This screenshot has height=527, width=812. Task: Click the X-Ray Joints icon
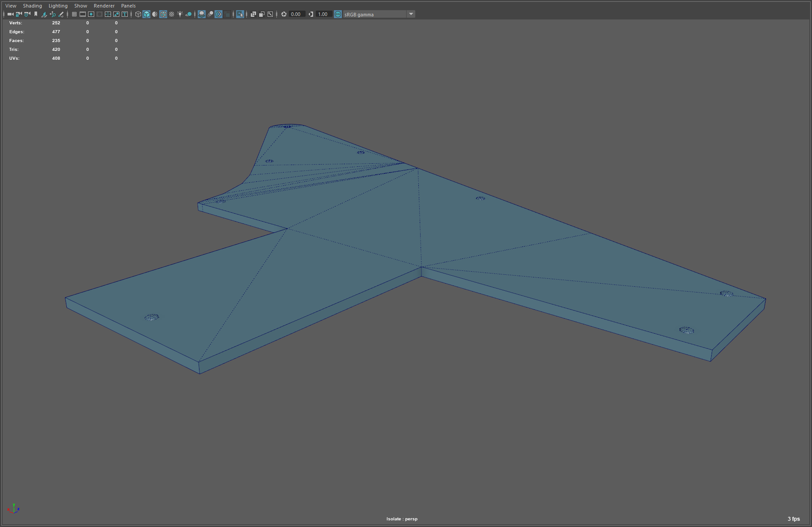[x=270, y=14]
